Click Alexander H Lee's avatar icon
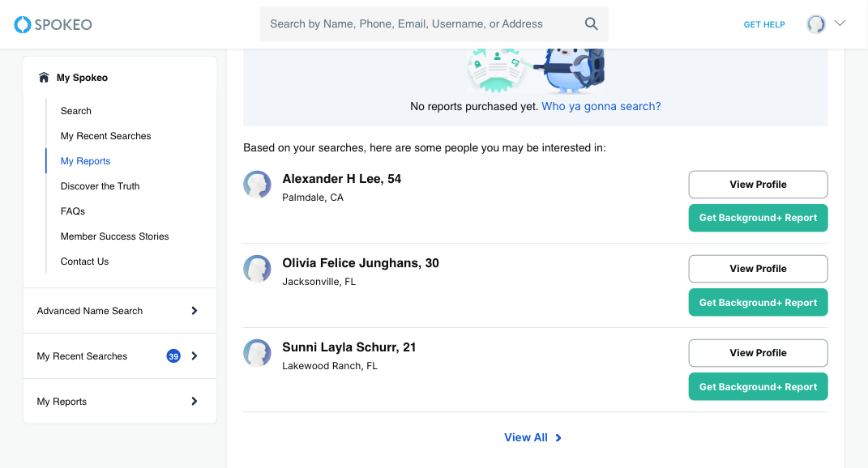Viewport: 868px width, 468px height. [258, 185]
